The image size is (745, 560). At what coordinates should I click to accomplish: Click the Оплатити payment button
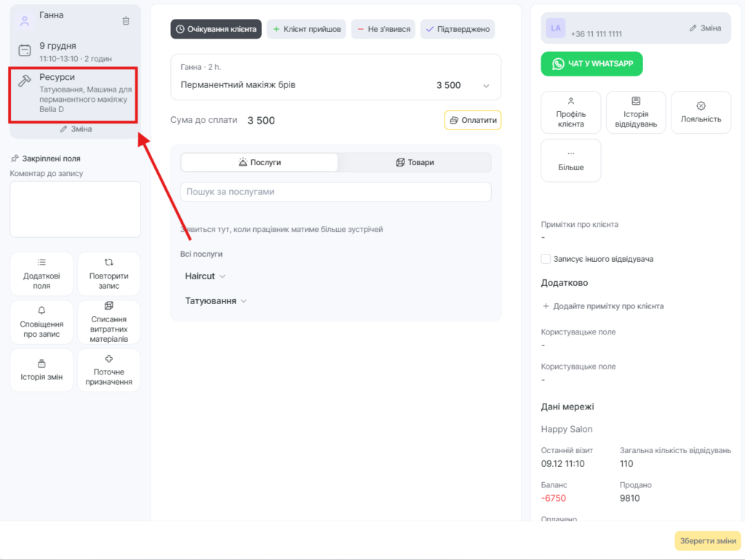(472, 120)
